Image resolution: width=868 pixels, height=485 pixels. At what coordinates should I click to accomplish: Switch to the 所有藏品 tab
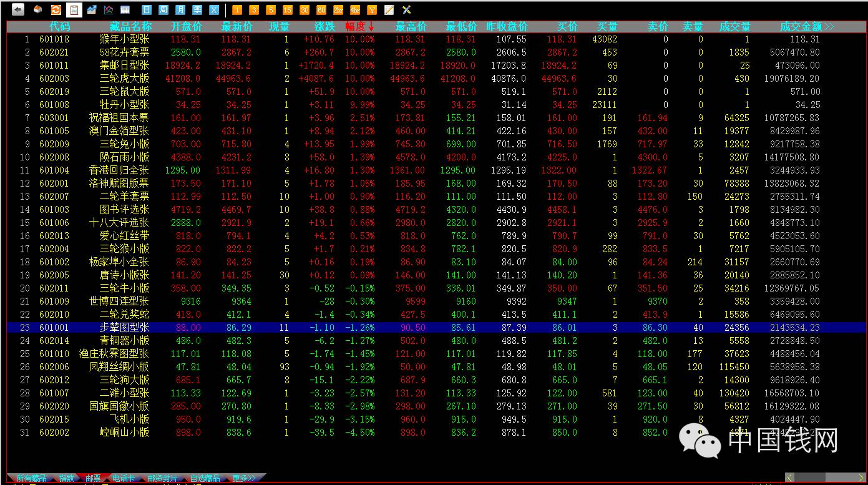pos(32,478)
